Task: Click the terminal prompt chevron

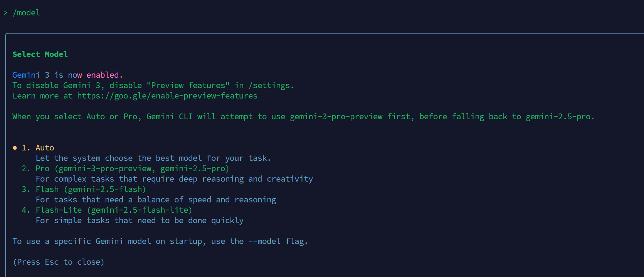Action: [x=5, y=12]
